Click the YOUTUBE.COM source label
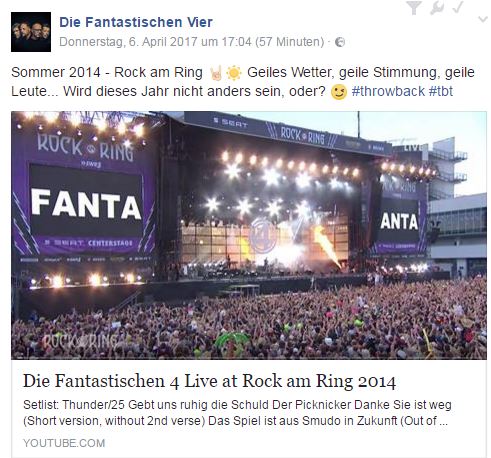Image resolution: width=491 pixels, height=458 pixels. (64, 443)
